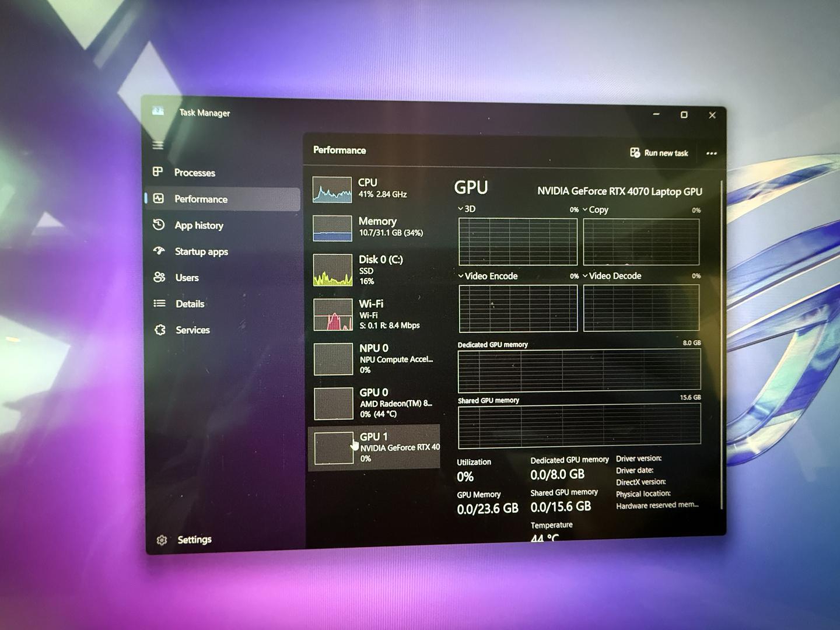Click the NVIDIA GeForce RTX 4070 Laptop GPU title
Viewport: 840px width, 630px height.
click(619, 191)
